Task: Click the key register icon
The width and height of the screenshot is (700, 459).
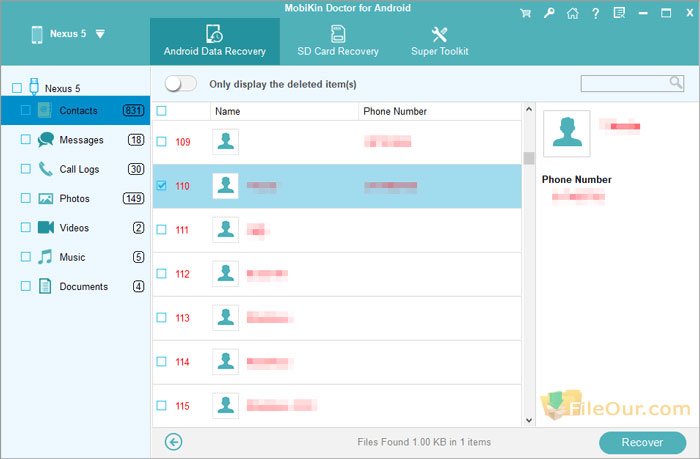Action: pyautogui.click(x=549, y=13)
